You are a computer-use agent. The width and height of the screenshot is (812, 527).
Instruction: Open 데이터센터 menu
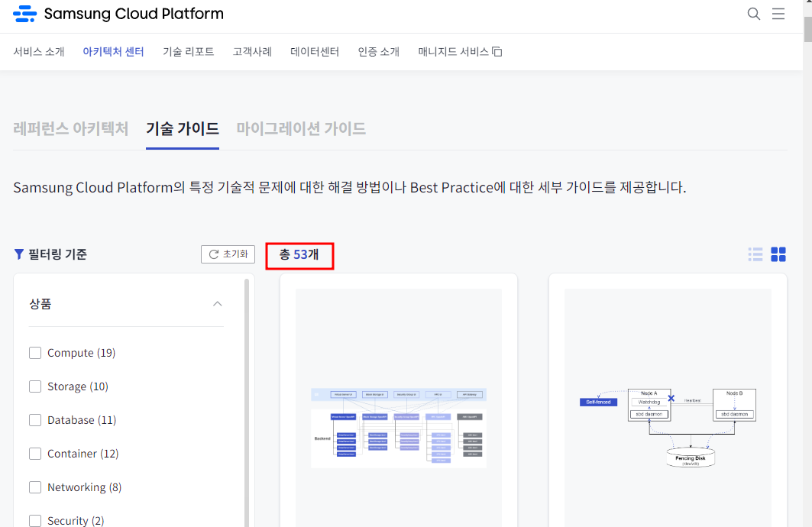click(x=315, y=51)
